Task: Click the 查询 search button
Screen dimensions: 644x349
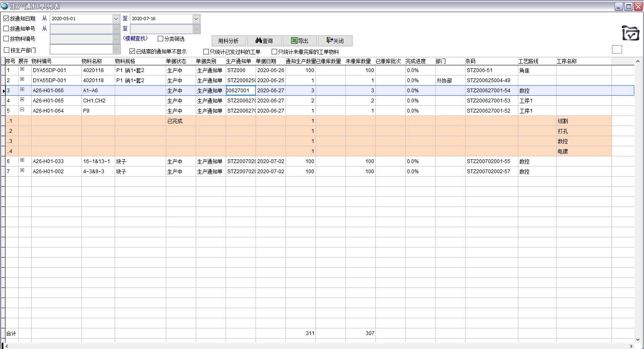Action: coord(264,41)
